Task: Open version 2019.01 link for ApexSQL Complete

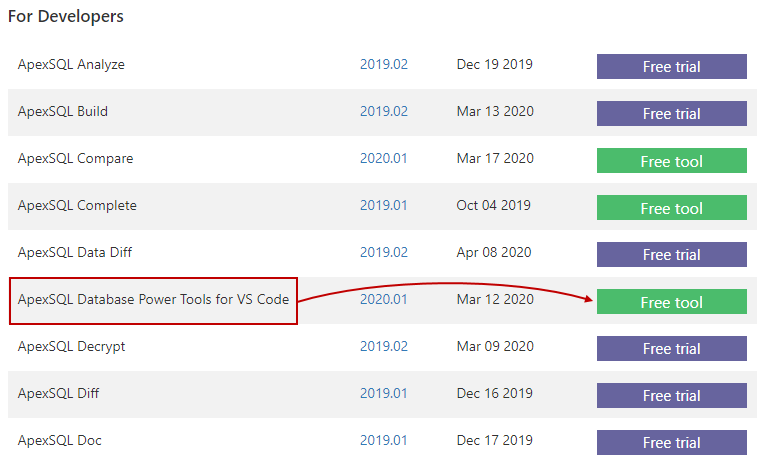Action: click(384, 206)
